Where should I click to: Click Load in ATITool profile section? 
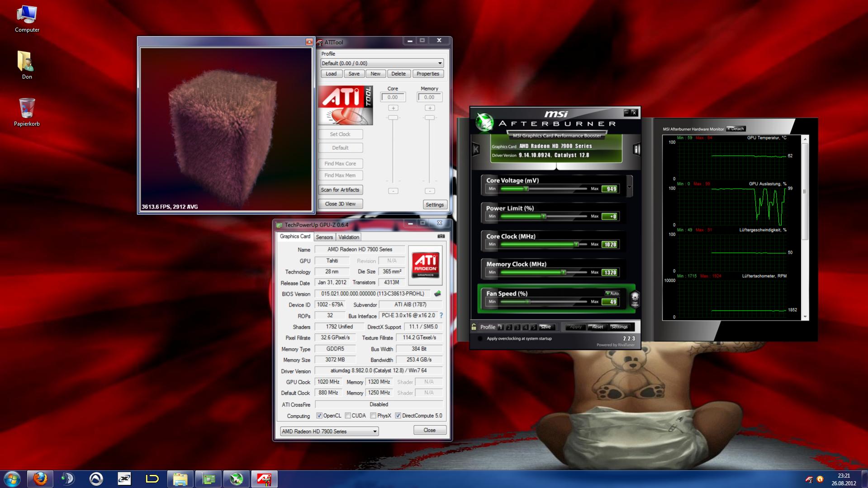click(x=331, y=74)
